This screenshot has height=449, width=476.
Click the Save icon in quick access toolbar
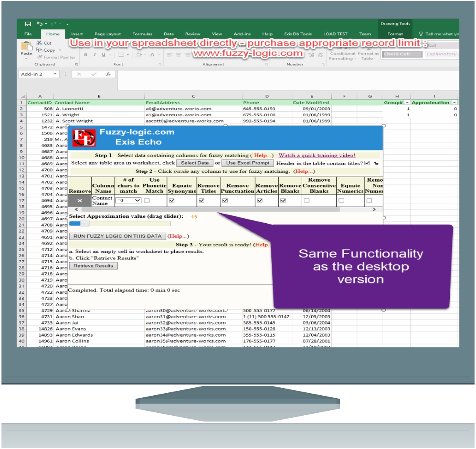(28, 24)
